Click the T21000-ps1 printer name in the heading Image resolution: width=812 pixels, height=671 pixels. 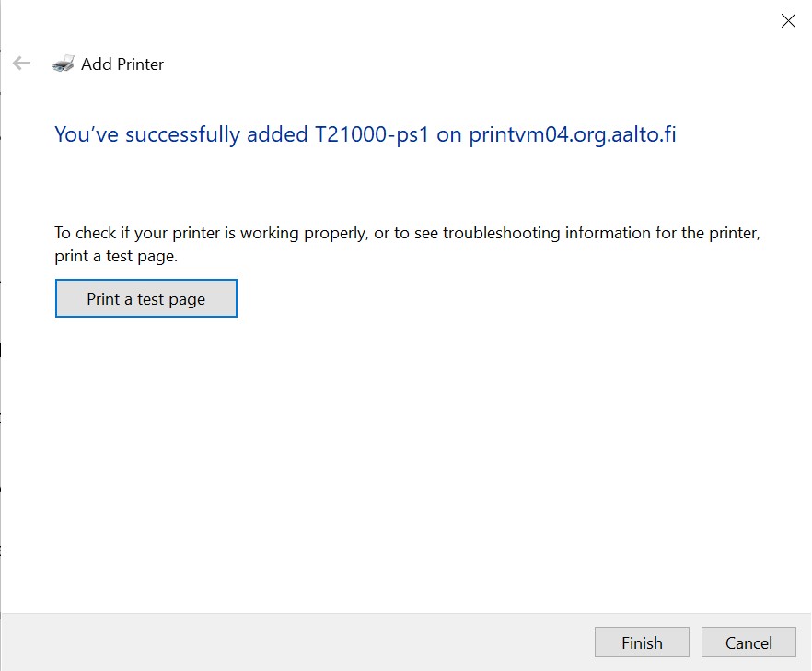click(x=372, y=134)
